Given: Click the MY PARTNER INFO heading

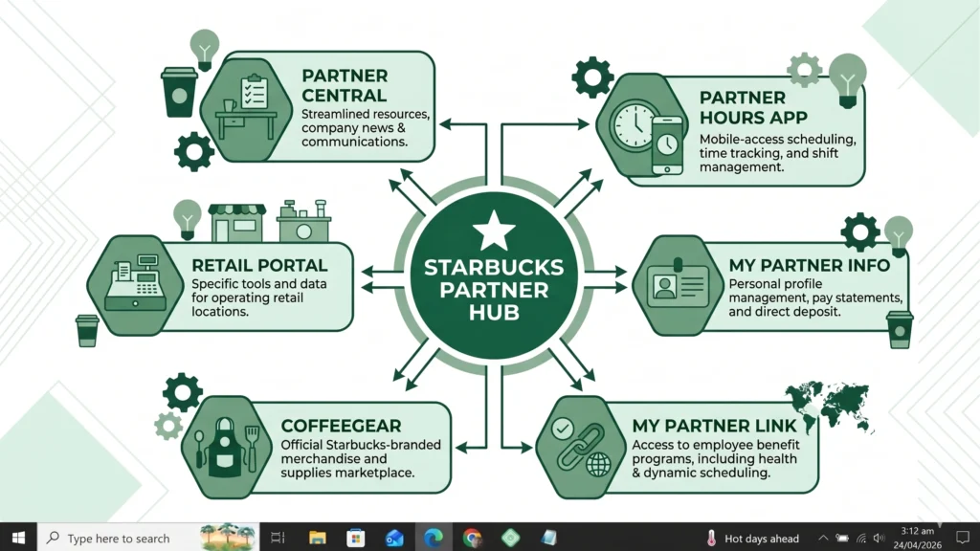Looking at the screenshot, I should [x=810, y=266].
